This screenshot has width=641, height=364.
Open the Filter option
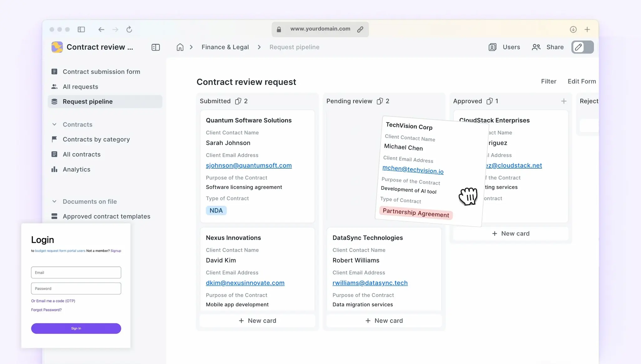tap(548, 81)
